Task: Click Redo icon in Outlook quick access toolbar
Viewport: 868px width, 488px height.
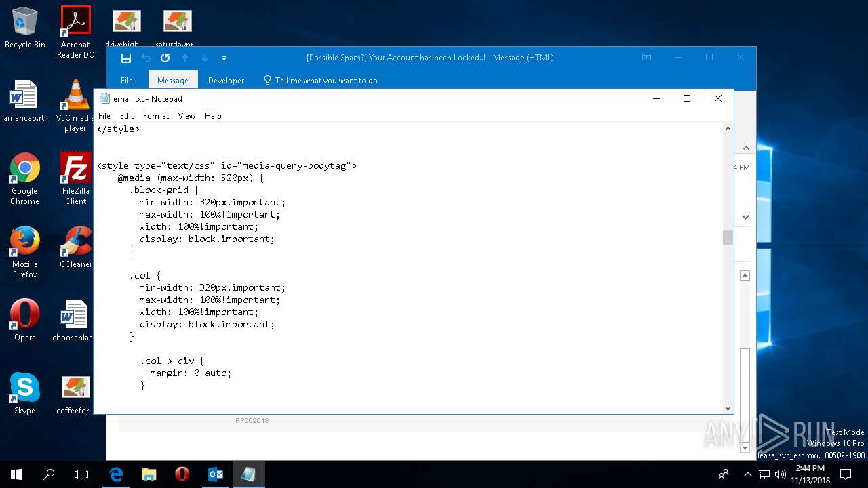Action: coord(165,58)
